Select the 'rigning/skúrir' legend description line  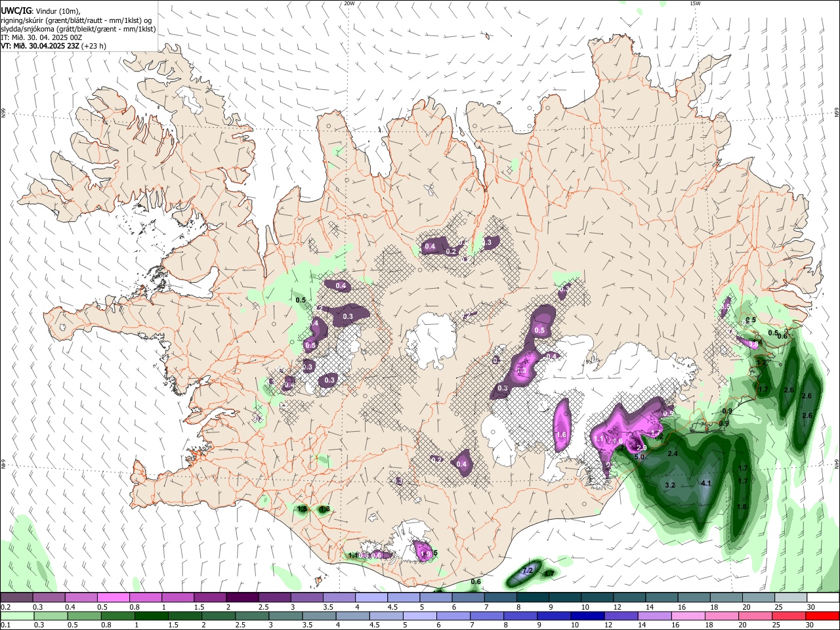(x=76, y=20)
